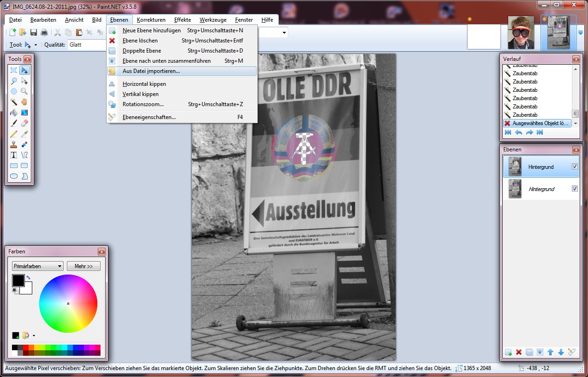Select the Lasso Select tool
This screenshot has height=377, width=588.
14,81
